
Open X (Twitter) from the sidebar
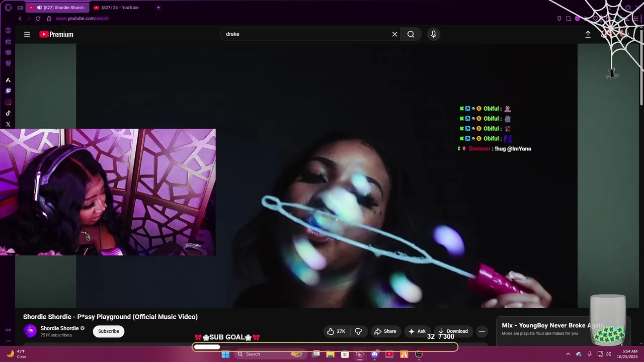pyautogui.click(x=8, y=124)
